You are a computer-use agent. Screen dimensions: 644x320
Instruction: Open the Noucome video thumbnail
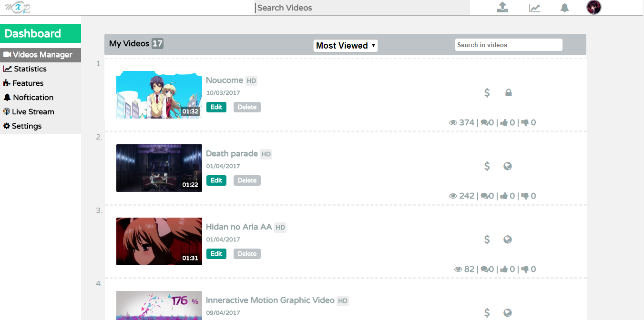(159, 95)
